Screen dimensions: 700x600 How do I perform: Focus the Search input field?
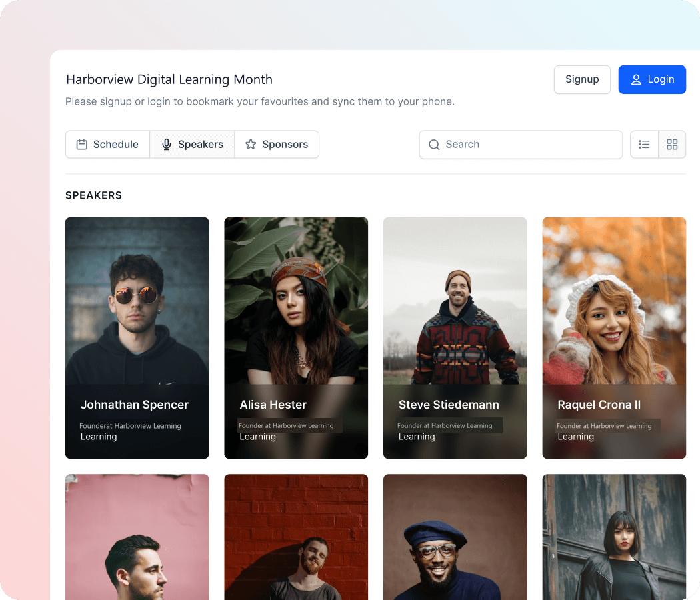point(521,145)
